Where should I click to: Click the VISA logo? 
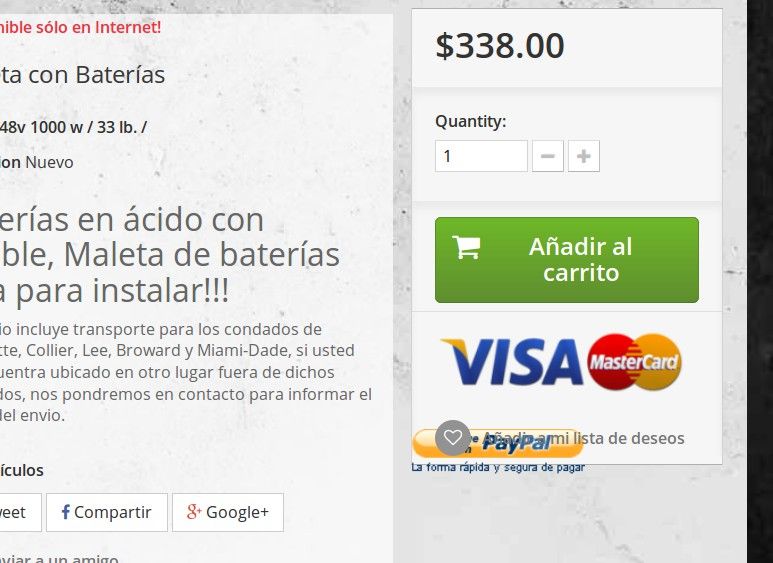(x=512, y=362)
